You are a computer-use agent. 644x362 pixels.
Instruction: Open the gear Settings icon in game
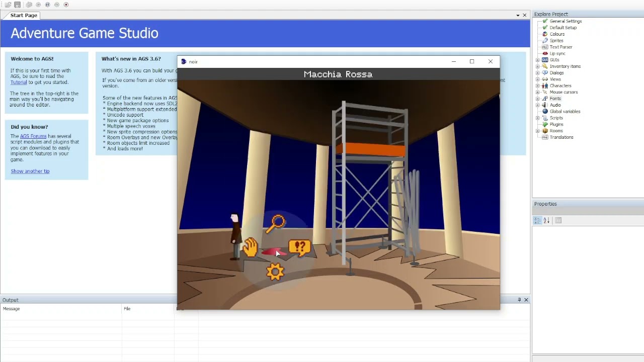(275, 272)
